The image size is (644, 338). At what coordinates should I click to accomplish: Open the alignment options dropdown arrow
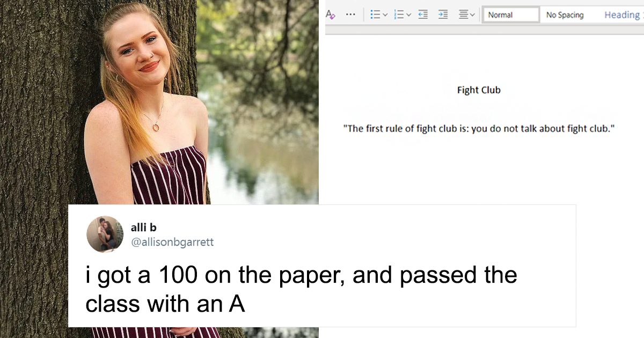pos(473,15)
